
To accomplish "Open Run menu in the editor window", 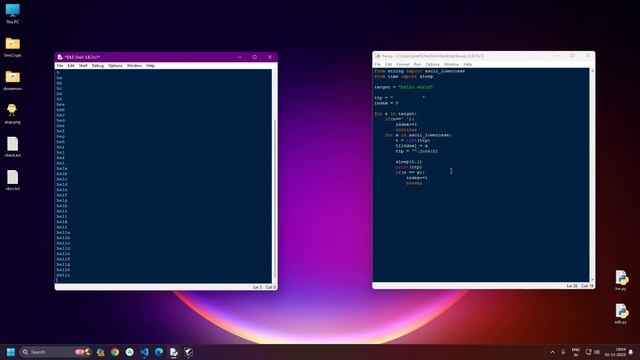I will pyautogui.click(x=417, y=64).
